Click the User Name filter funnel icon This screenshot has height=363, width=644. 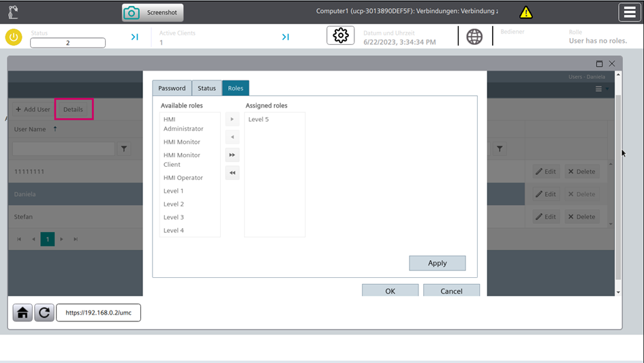124,148
